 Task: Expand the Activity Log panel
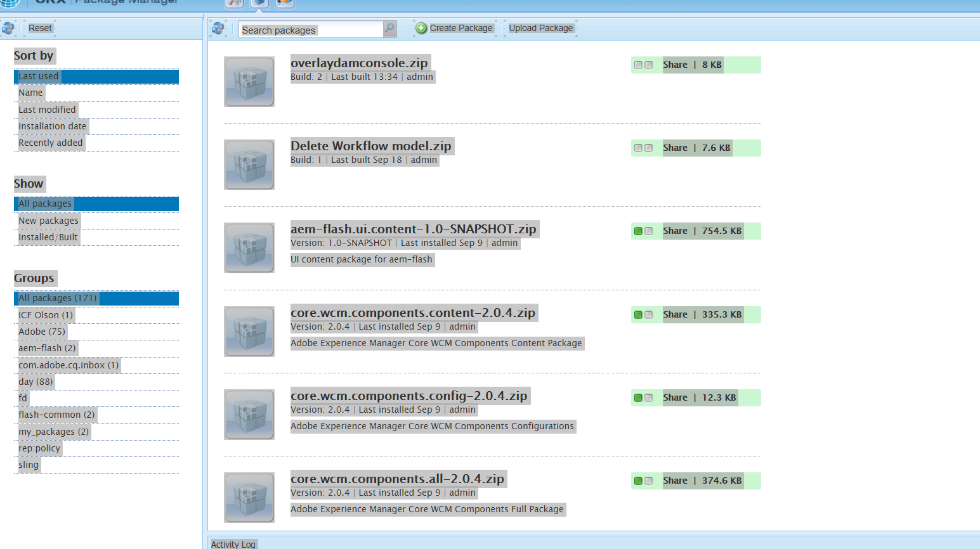click(233, 544)
